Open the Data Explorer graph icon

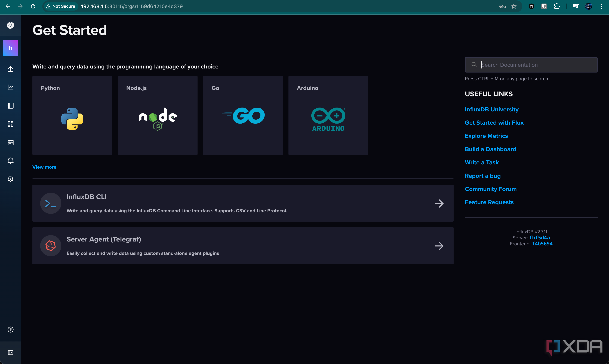coord(10,87)
